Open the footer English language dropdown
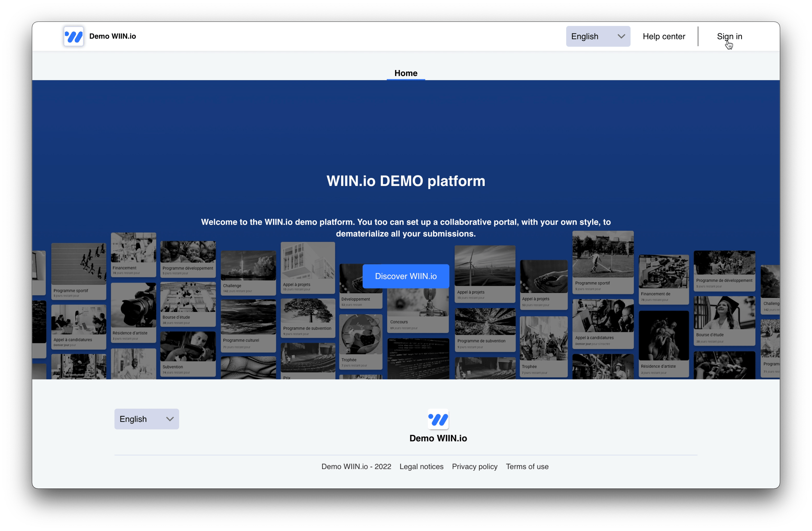 (x=147, y=419)
